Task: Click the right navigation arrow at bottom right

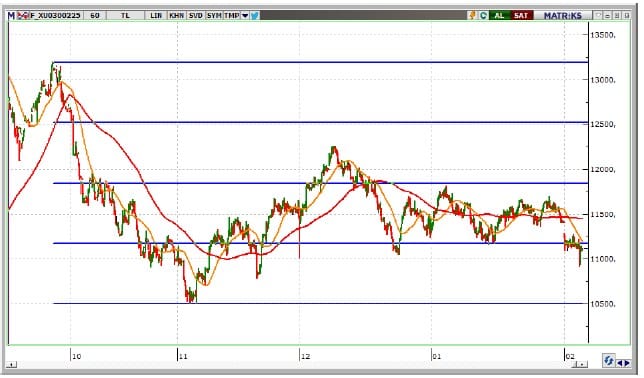Action: click(627, 363)
